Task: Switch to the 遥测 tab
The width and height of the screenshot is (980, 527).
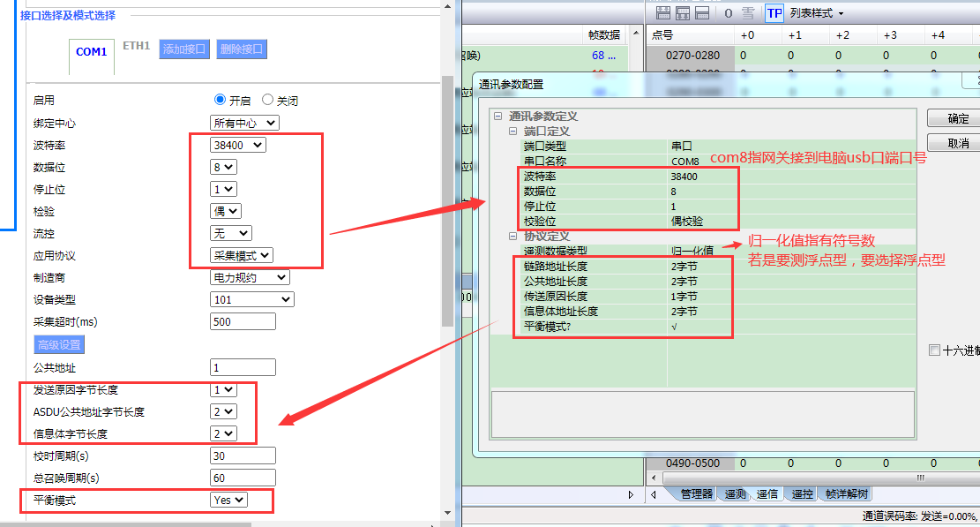Action: (x=735, y=493)
